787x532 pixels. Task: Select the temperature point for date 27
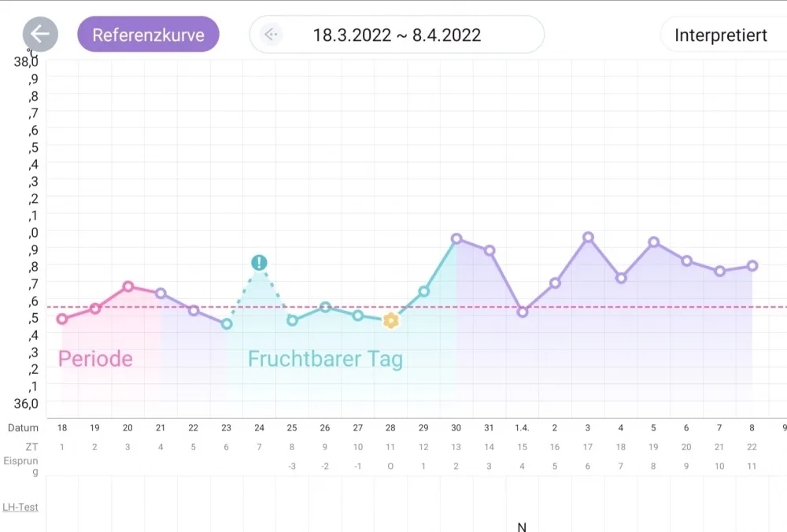(x=358, y=315)
